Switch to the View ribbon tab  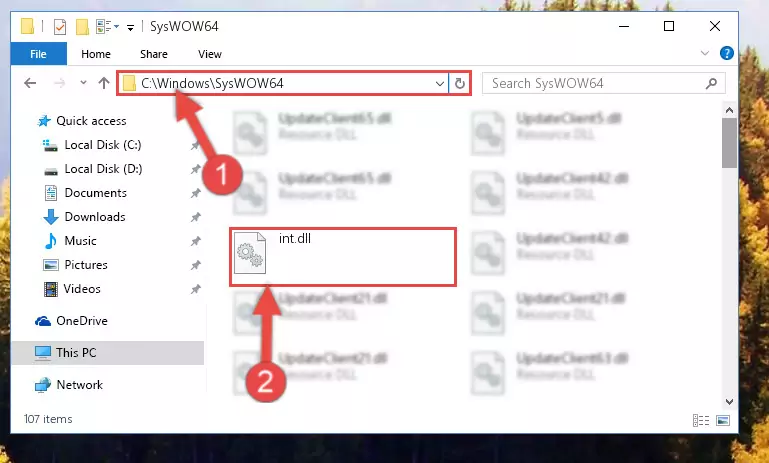[209, 54]
